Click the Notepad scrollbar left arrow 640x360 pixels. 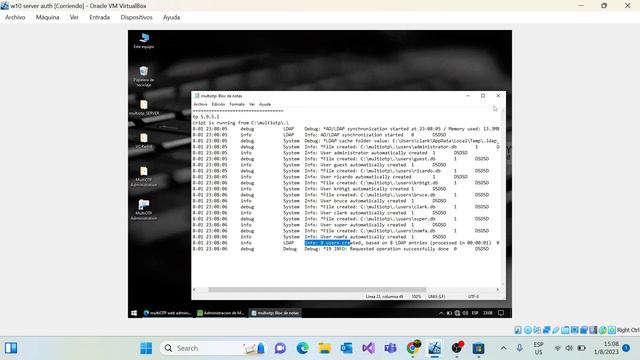(x=194, y=289)
